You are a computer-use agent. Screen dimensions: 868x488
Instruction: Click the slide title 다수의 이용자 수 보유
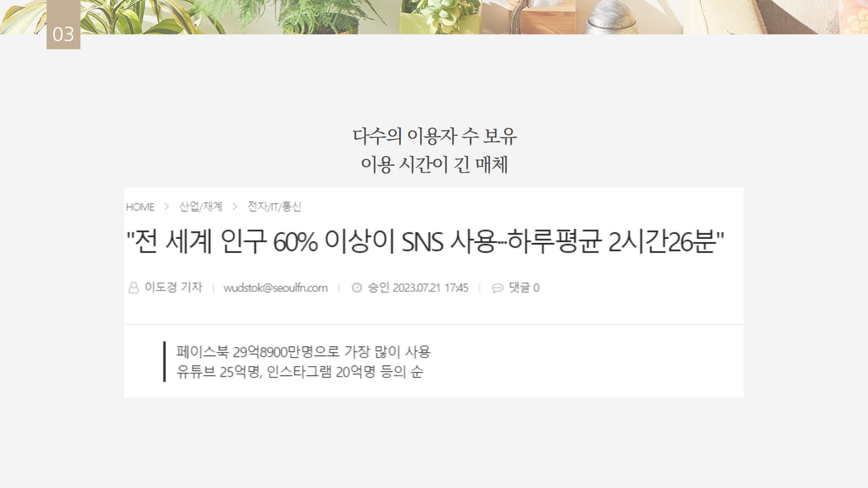(434, 136)
